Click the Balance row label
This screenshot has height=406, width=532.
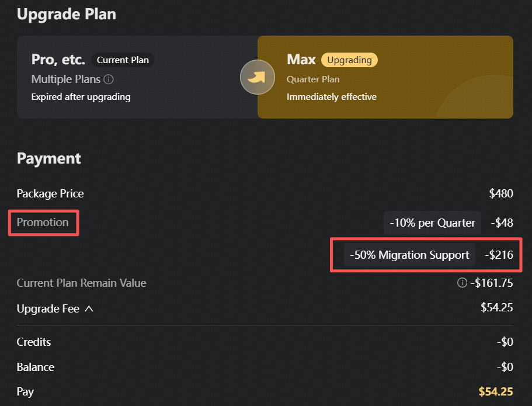(35, 367)
